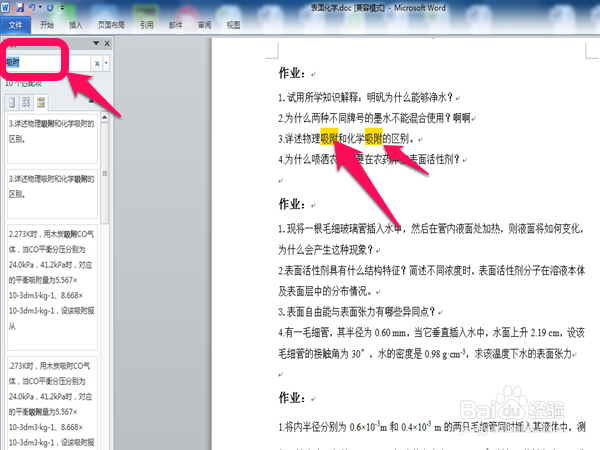Open the undo history dropdown arrow

[x=40, y=7]
